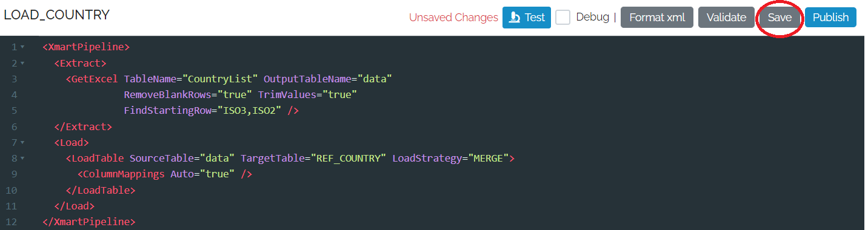Image resolution: width=868 pixels, height=230 pixels.
Task: Place cursor on the GetExcel tag line
Action: point(229,79)
